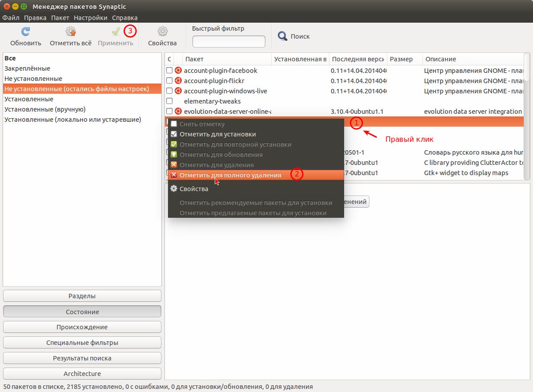Select the Не установленные filter entry

click(x=82, y=79)
